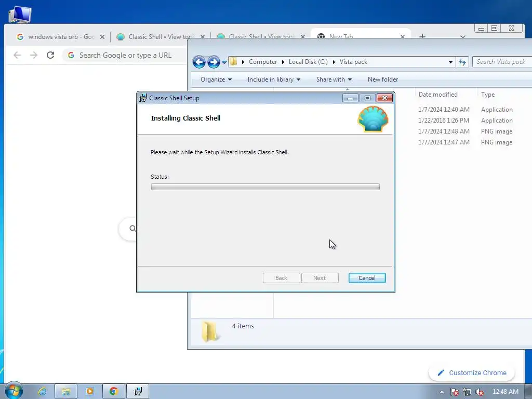Click the Computer desktop icon

coord(20,14)
